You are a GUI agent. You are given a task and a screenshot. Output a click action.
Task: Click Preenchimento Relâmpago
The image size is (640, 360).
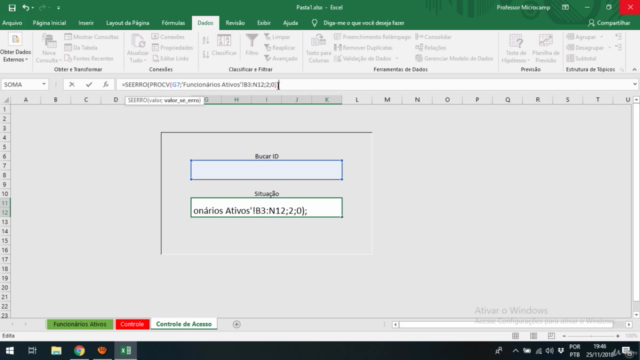point(372,37)
